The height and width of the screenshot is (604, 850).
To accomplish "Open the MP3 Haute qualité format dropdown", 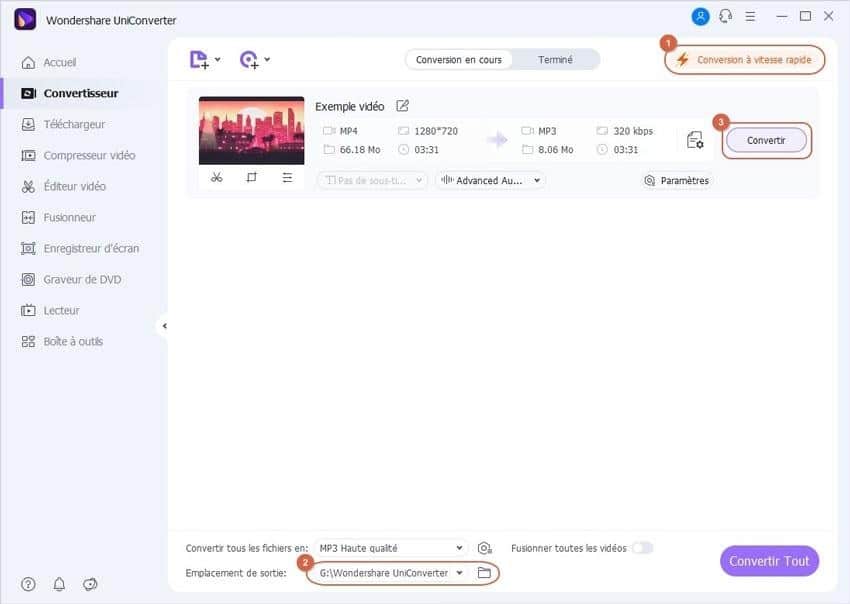I will tap(391, 548).
